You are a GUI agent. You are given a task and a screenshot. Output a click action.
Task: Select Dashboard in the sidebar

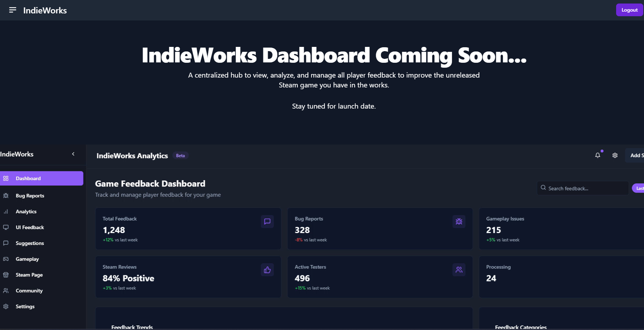tap(42, 178)
